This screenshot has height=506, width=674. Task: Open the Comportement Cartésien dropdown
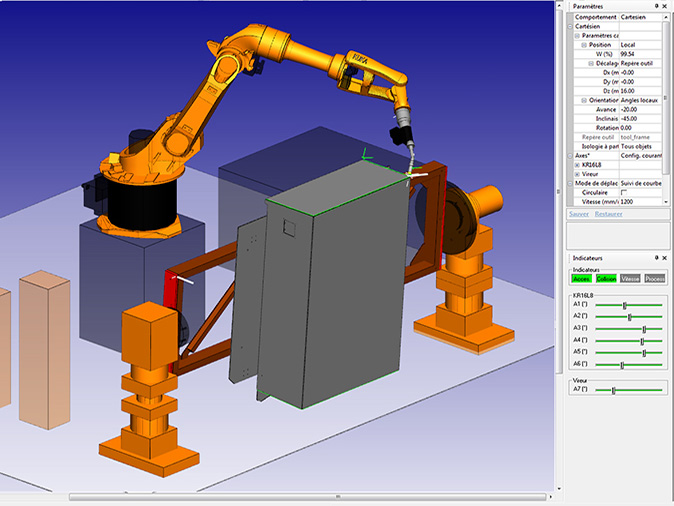(x=639, y=17)
